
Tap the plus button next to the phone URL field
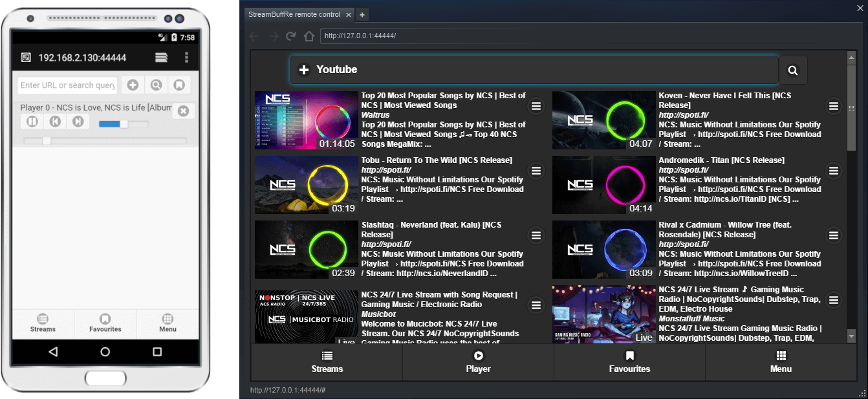point(132,85)
